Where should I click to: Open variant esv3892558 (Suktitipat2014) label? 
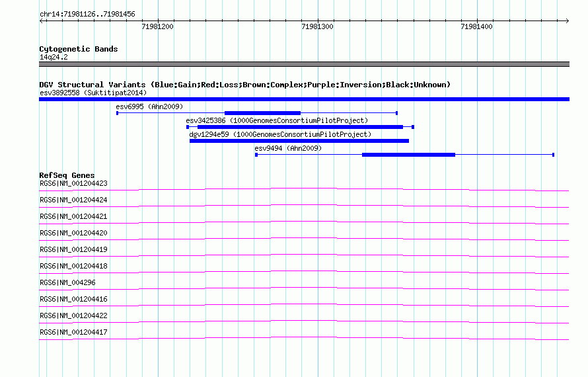point(93,93)
